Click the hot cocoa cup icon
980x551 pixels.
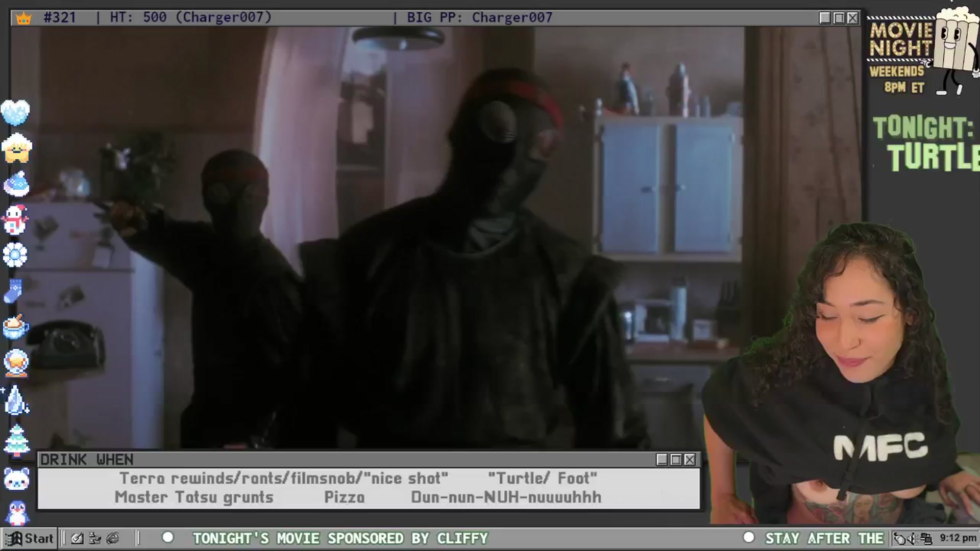click(x=15, y=327)
